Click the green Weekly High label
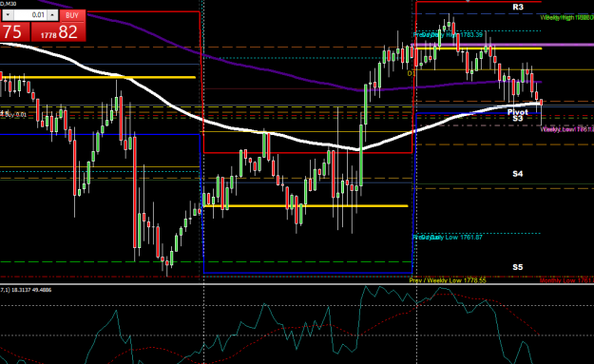This screenshot has width=594, height=364. coord(566,18)
